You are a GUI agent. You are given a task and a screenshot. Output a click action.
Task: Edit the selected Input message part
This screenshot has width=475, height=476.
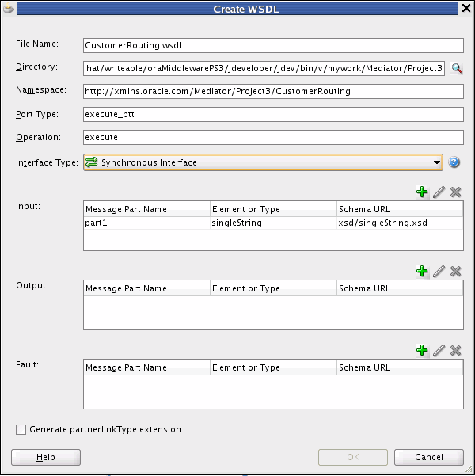[439, 192]
